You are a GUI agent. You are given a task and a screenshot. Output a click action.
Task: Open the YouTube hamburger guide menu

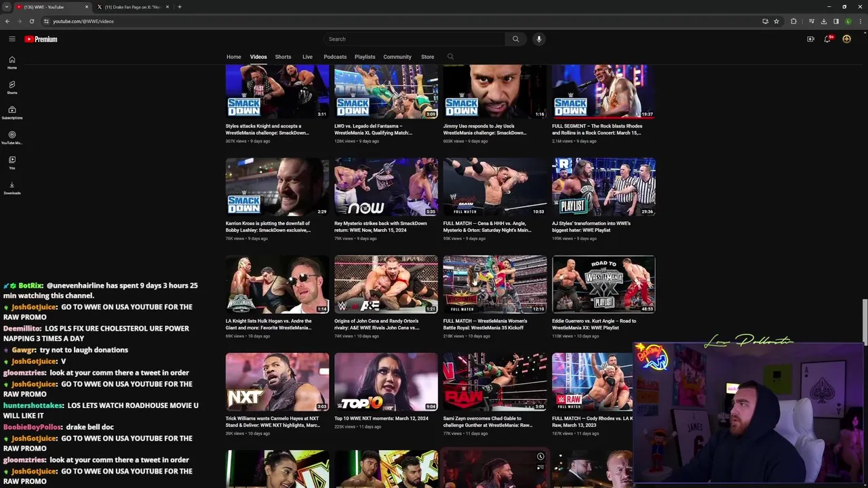(x=12, y=39)
